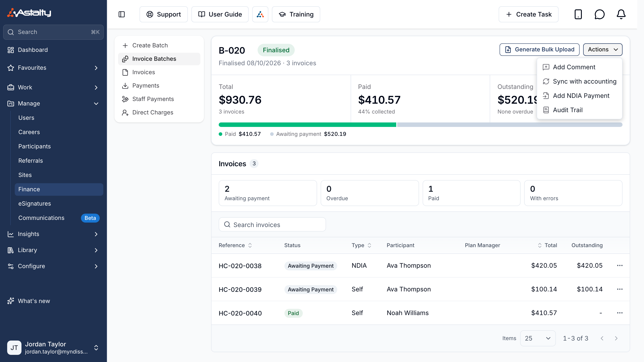Toggle the sidebar panel icon

click(x=121, y=14)
